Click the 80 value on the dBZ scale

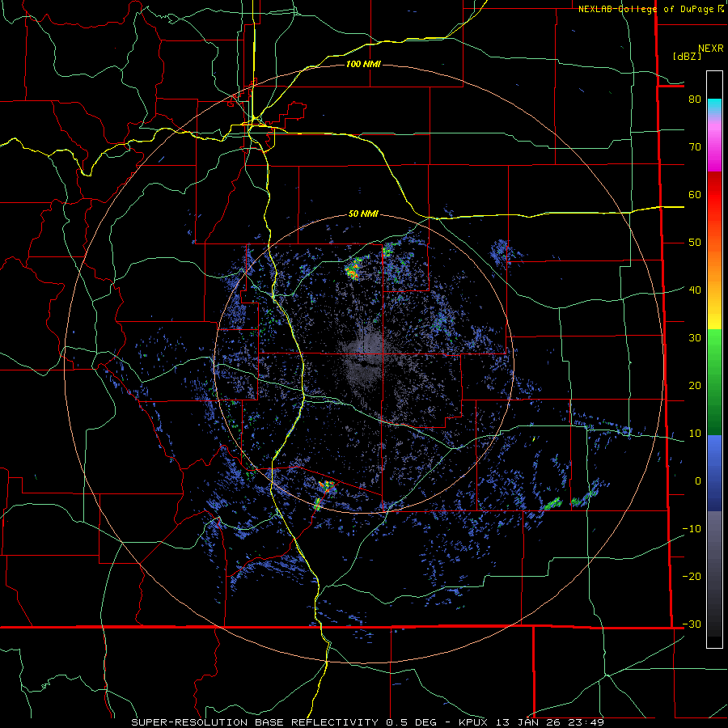(x=695, y=99)
